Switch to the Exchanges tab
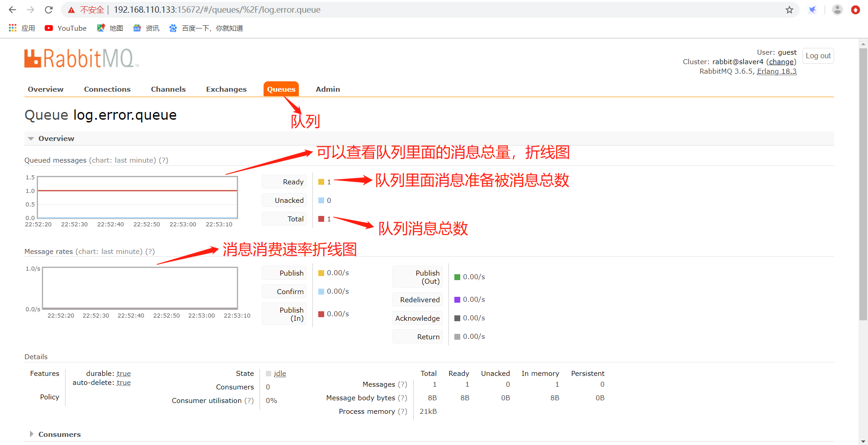Screen dimensions: 868x445 226,89
